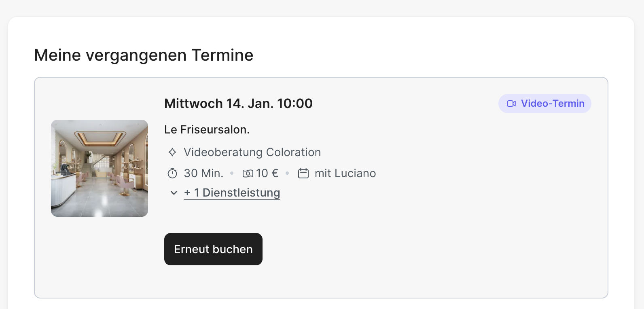
Task: Click the "30 Min." duration text
Action: [203, 174]
